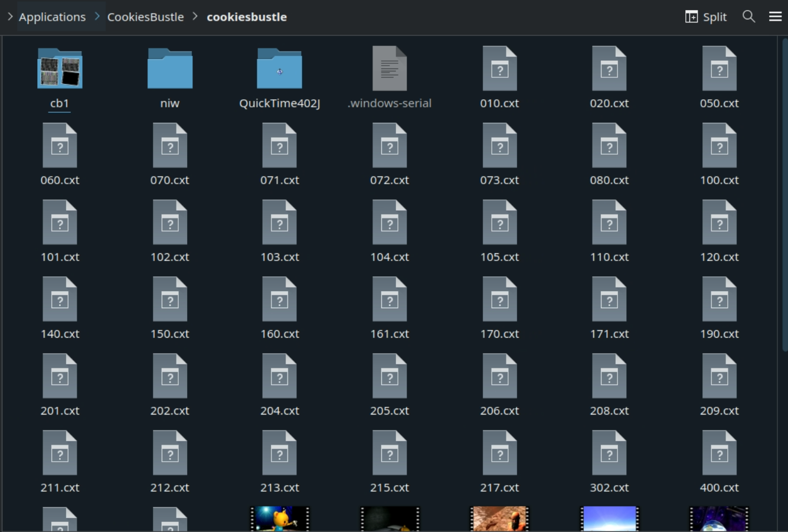Expand the arrow between Applications and CookiesBustle
Image resolution: width=788 pixels, height=532 pixels.
pyautogui.click(x=97, y=17)
